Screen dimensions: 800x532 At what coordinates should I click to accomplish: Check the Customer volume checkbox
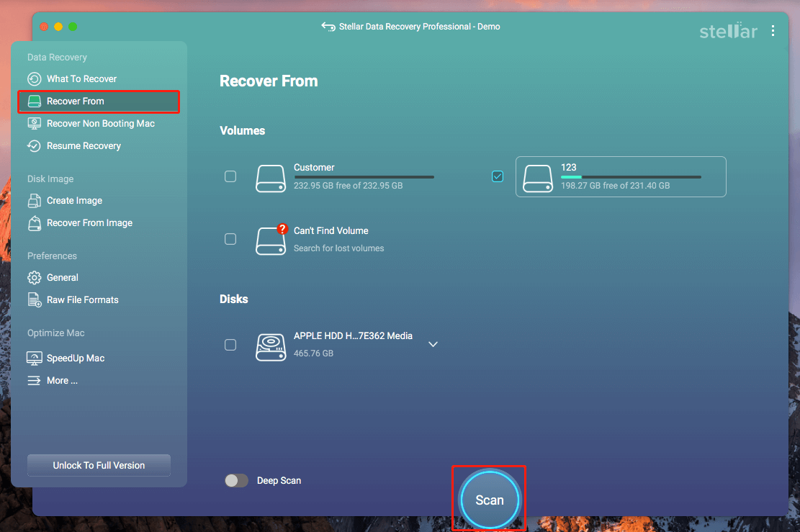tap(230, 176)
